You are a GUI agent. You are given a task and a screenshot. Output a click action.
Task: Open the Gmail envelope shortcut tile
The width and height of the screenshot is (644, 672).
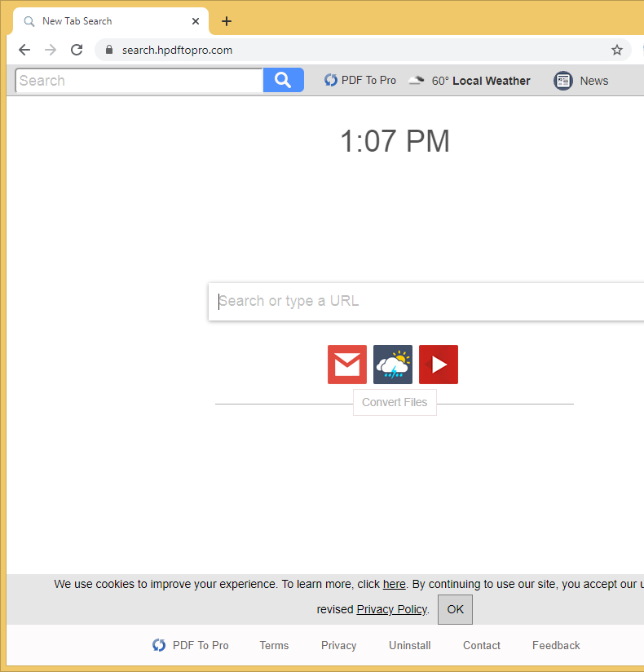(x=347, y=365)
